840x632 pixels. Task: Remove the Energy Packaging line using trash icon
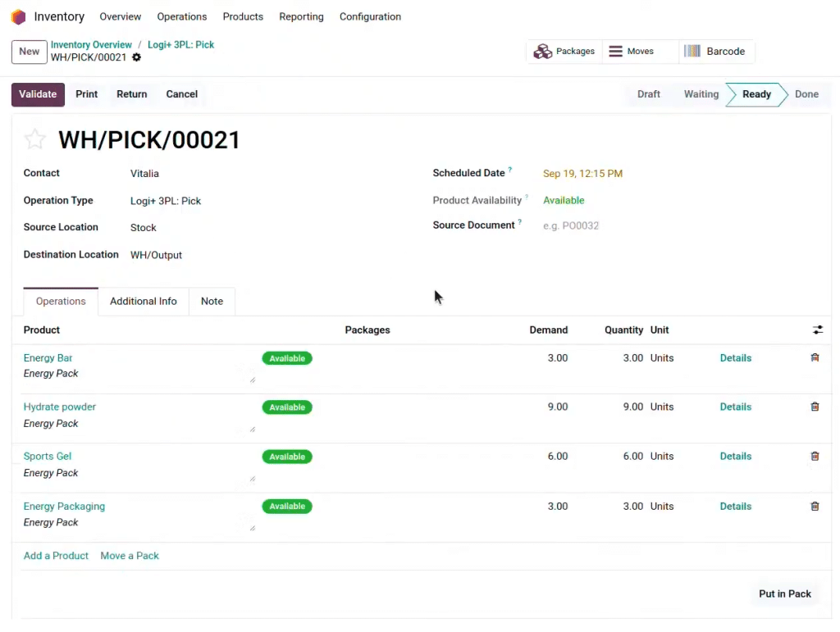(815, 507)
